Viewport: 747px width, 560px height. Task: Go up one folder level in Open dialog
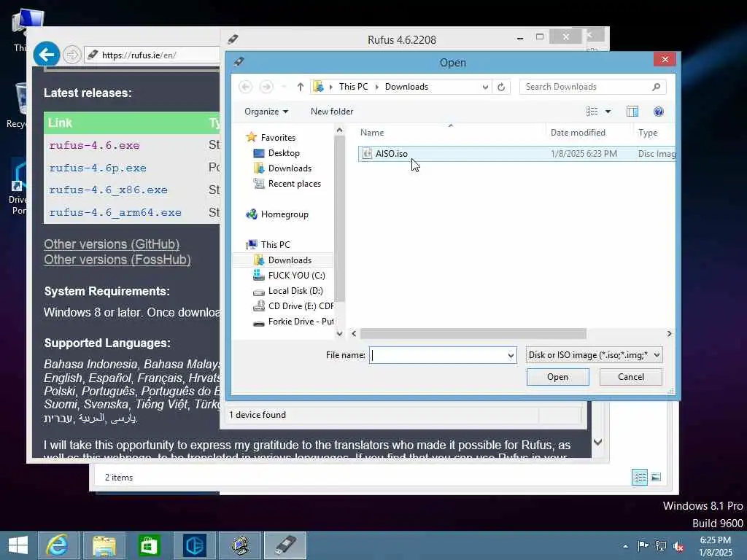pos(300,87)
